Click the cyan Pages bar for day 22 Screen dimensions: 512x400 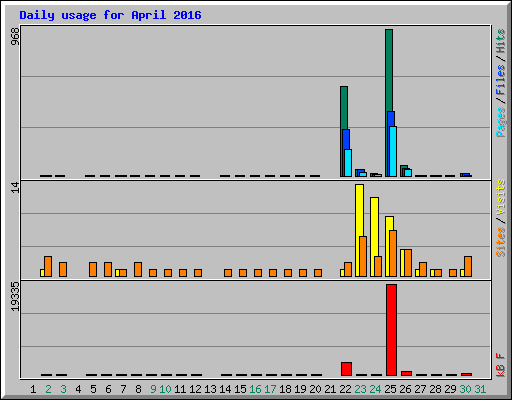(x=348, y=163)
